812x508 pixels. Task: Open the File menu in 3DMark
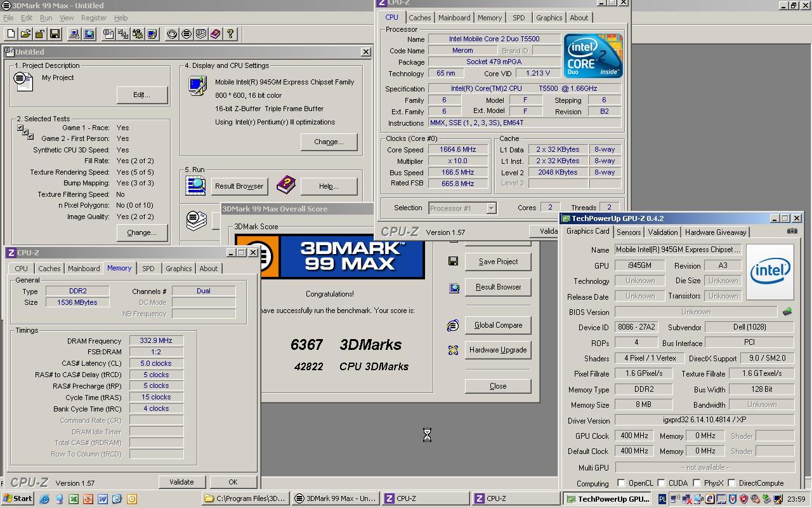click(x=8, y=18)
